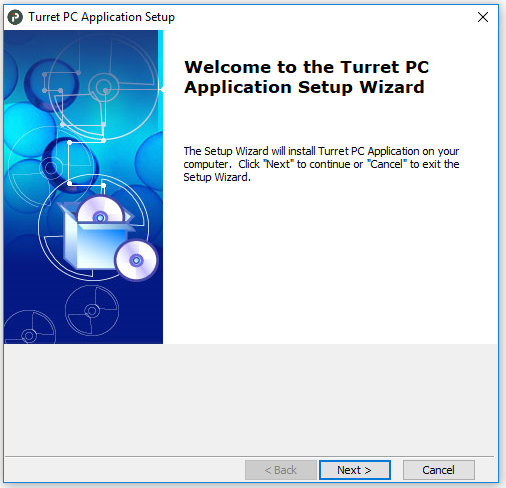Viewport: 506px width, 488px height.
Task: Click the Turret app icon in title bar
Action: (x=15, y=17)
